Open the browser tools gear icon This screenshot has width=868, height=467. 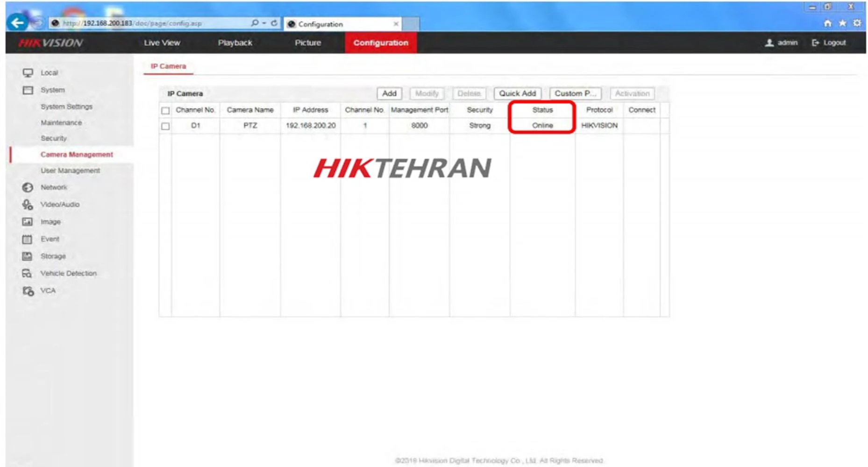(x=857, y=23)
